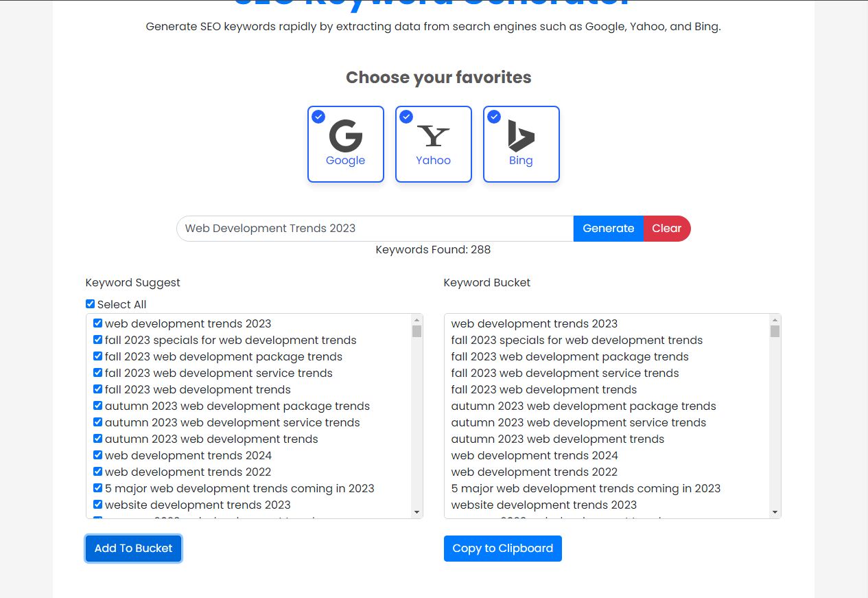Click the Yahoo logo icon
The image size is (868, 598).
pyautogui.click(x=434, y=136)
